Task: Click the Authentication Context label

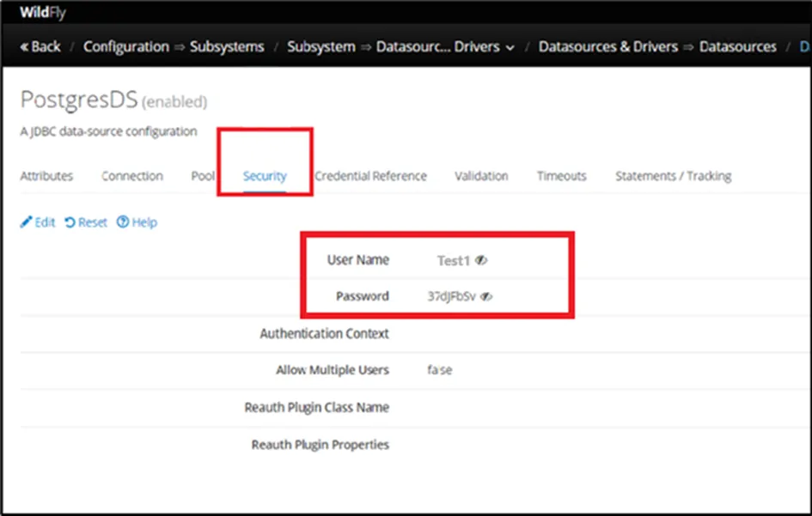Action: coord(324,333)
